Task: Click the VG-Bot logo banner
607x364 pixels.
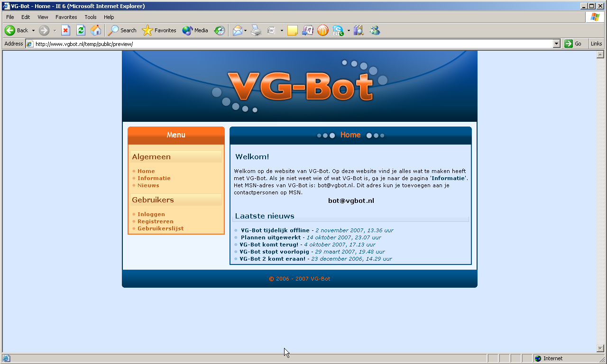Action: coord(300,86)
